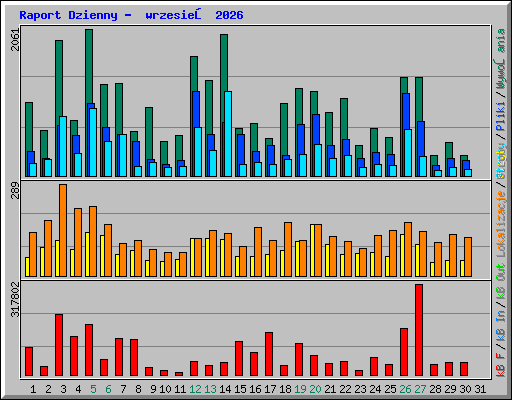The height and width of the screenshot is (400, 512).
Task: Click the yellow bar for day 20
Action: (312, 250)
